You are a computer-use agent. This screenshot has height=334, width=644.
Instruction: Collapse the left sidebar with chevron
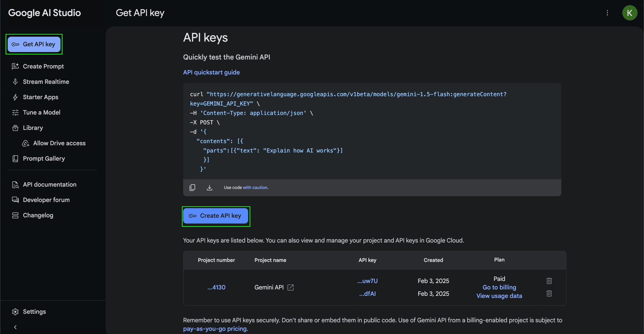coord(15,327)
